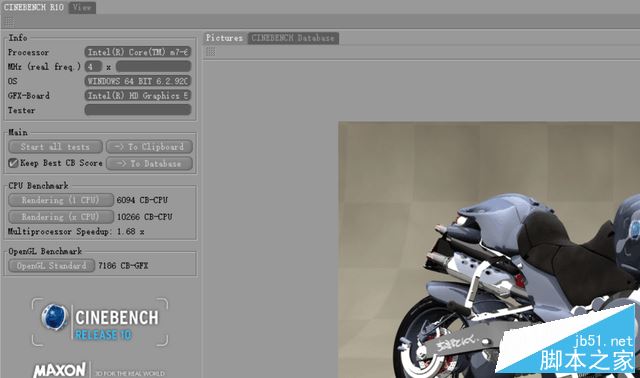Toggle Keep Best CB Score checkbox

point(13,163)
